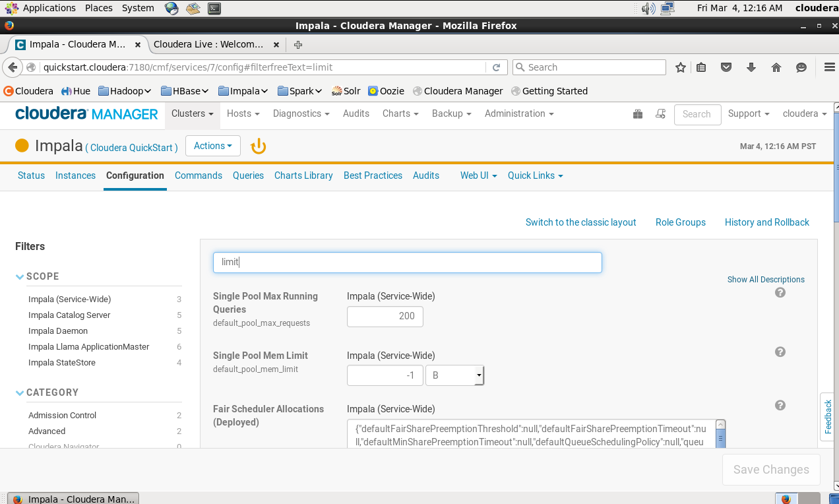Open the memory unit B dropdown
This screenshot has width=839, height=504.
point(455,375)
